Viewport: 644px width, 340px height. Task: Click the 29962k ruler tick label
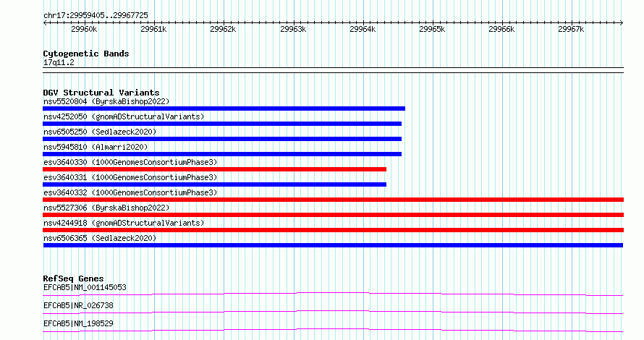(223, 29)
